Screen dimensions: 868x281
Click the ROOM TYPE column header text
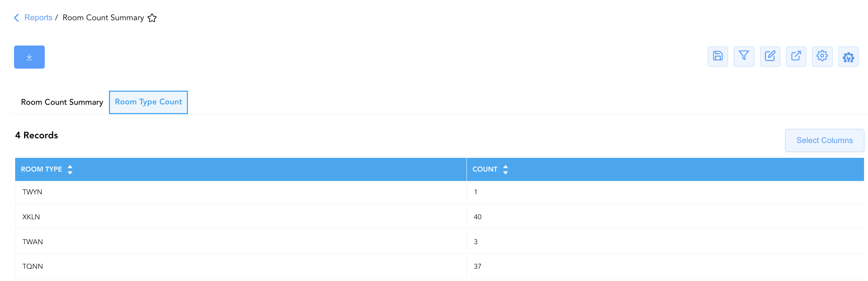(x=41, y=169)
